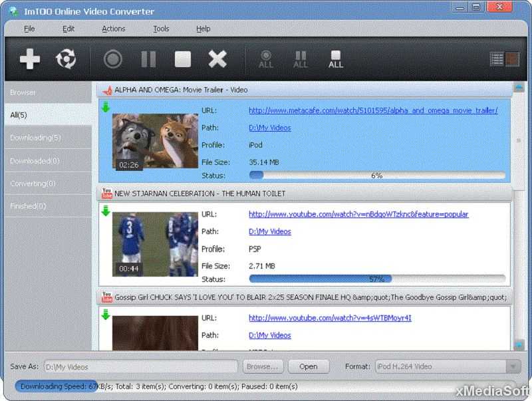This screenshot has height=401, width=532.
Task: Open the Gossip Girl YouTube URL link
Action: pos(330,319)
